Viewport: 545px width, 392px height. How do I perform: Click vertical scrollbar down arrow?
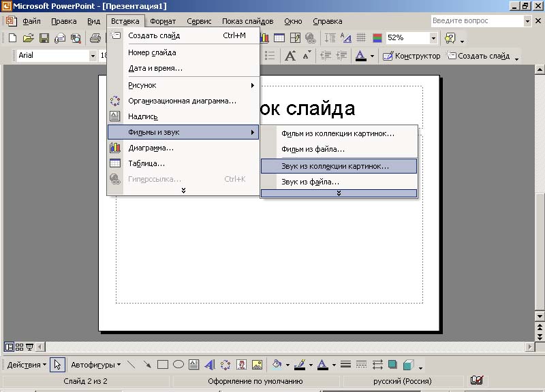coord(540,316)
